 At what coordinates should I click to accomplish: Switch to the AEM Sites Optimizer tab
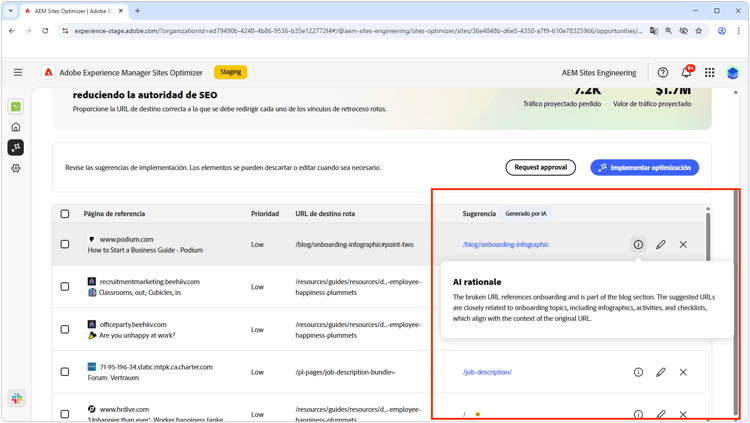point(73,11)
